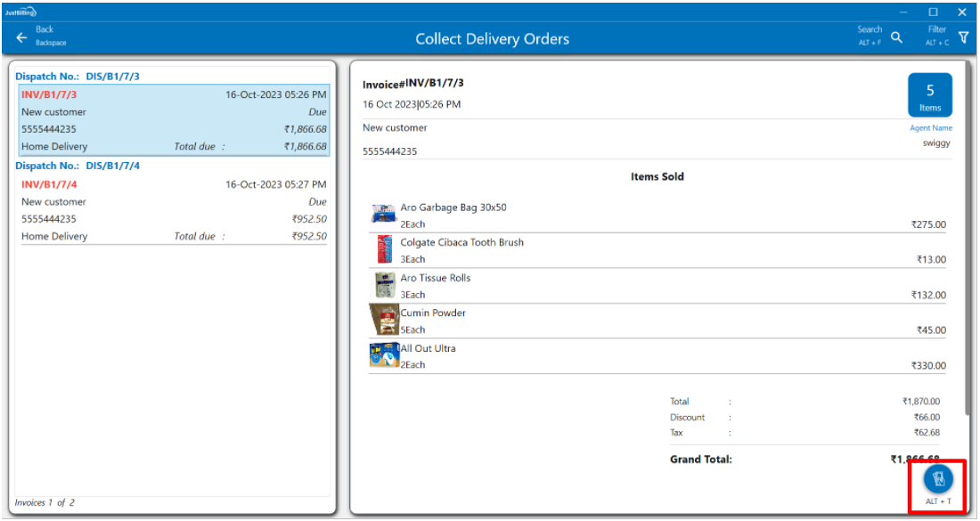Viewport: 980px width, 521px height.
Task: Click the Back arrow icon
Action: [x=21, y=37]
